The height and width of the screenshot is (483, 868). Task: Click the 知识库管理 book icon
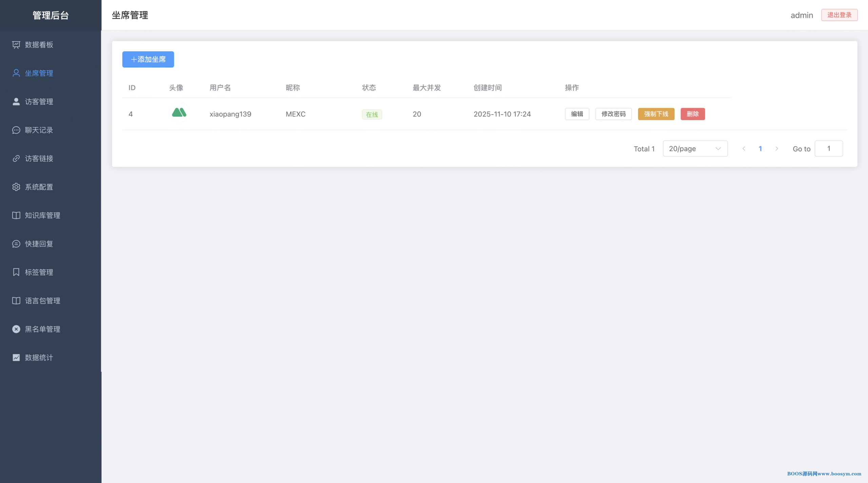tap(16, 215)
